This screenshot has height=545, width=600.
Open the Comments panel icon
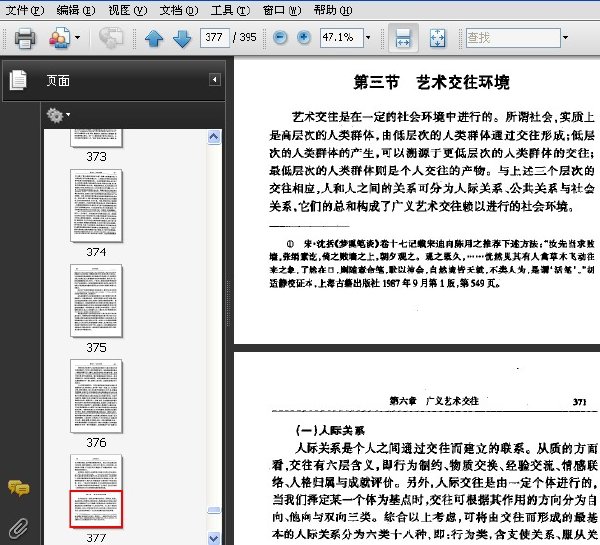18,488
